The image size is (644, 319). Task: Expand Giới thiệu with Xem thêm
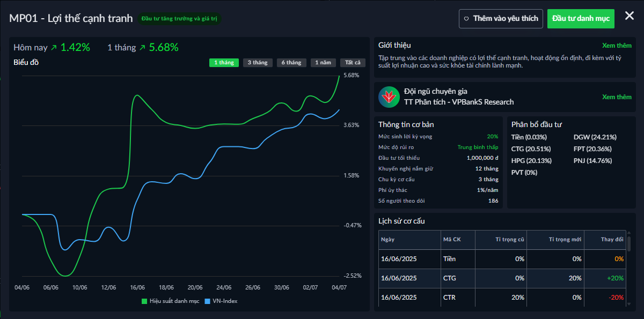pyautogui.click(x=617, y=46)
